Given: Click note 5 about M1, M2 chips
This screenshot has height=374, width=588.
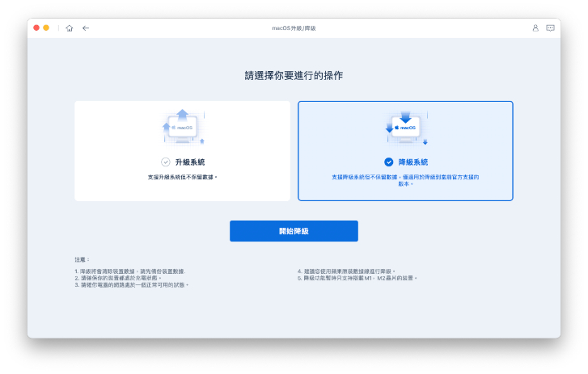Looking at the screenshot, I should 357,278.
